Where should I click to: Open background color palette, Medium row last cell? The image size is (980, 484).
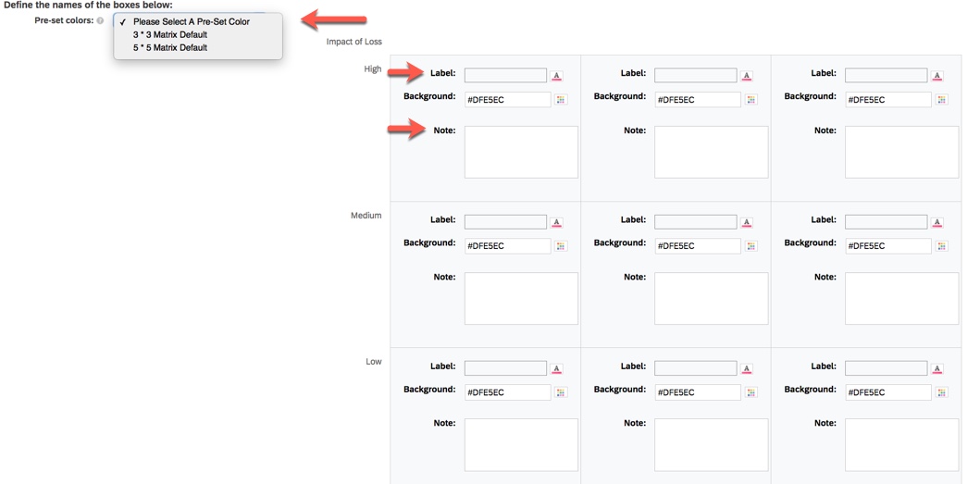click(942, 246)
